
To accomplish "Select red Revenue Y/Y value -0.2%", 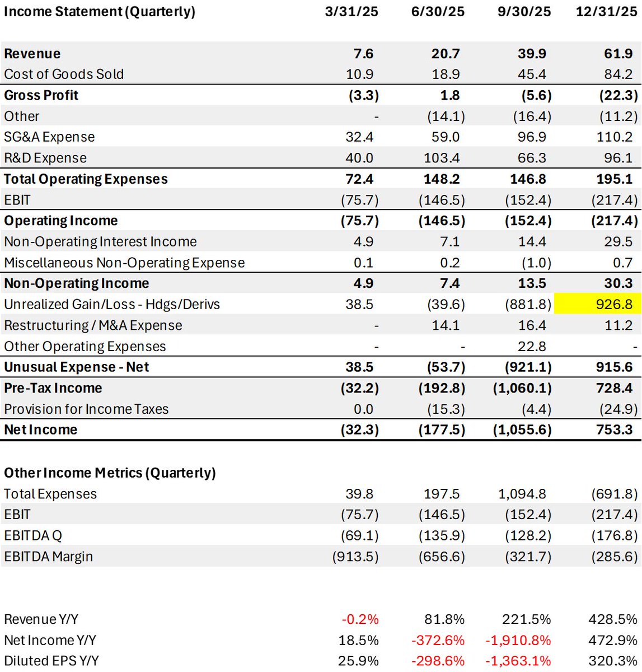I will (x=360, y=619).
